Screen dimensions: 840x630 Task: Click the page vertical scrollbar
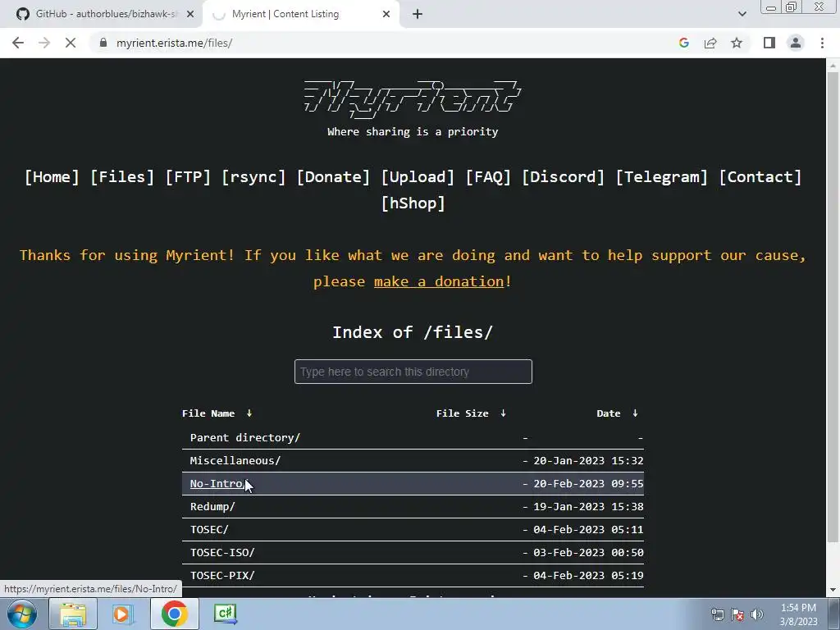pyautogui.click(x=833, y=305)
